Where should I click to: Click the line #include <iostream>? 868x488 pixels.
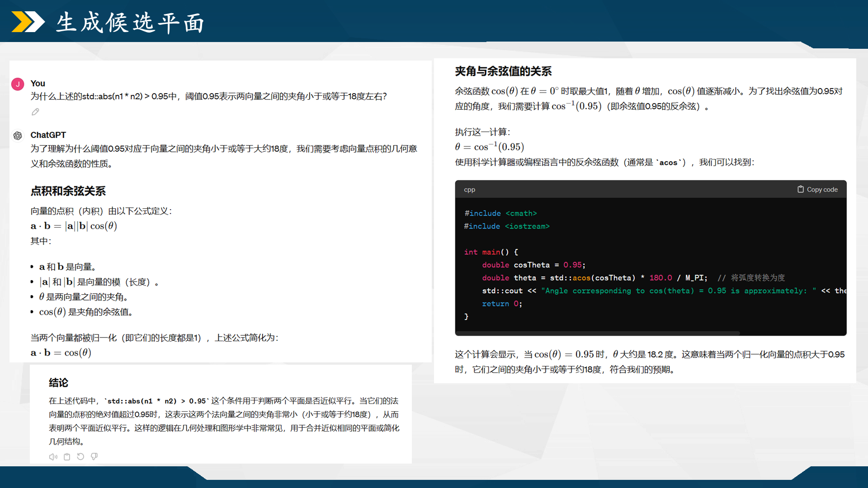coord(507,226)
